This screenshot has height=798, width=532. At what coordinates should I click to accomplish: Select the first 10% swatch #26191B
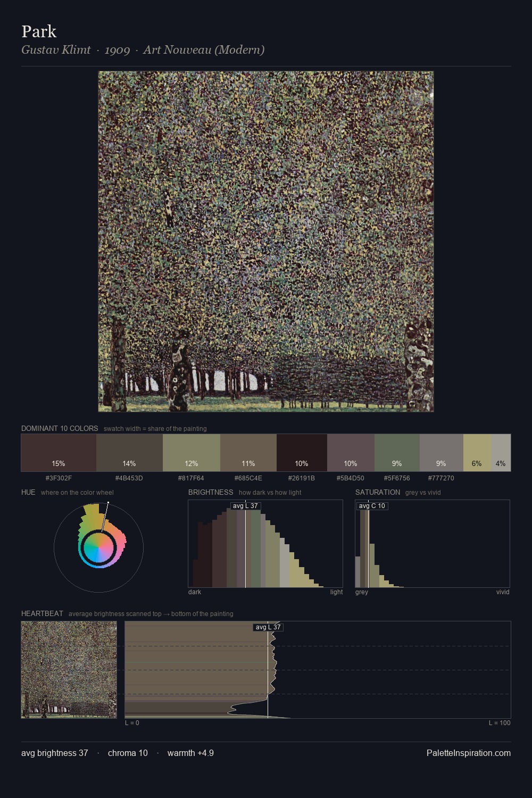pyautogui.click(x=302, y=453)
